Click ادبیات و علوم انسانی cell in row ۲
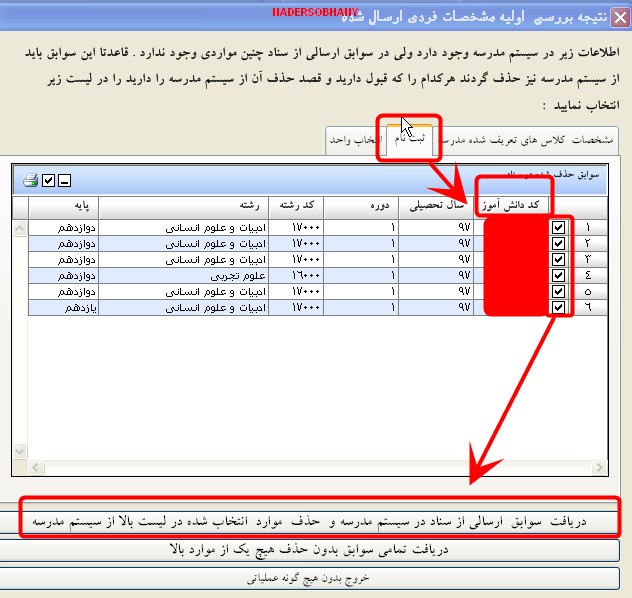632x598 pixels. coord(183,244)
